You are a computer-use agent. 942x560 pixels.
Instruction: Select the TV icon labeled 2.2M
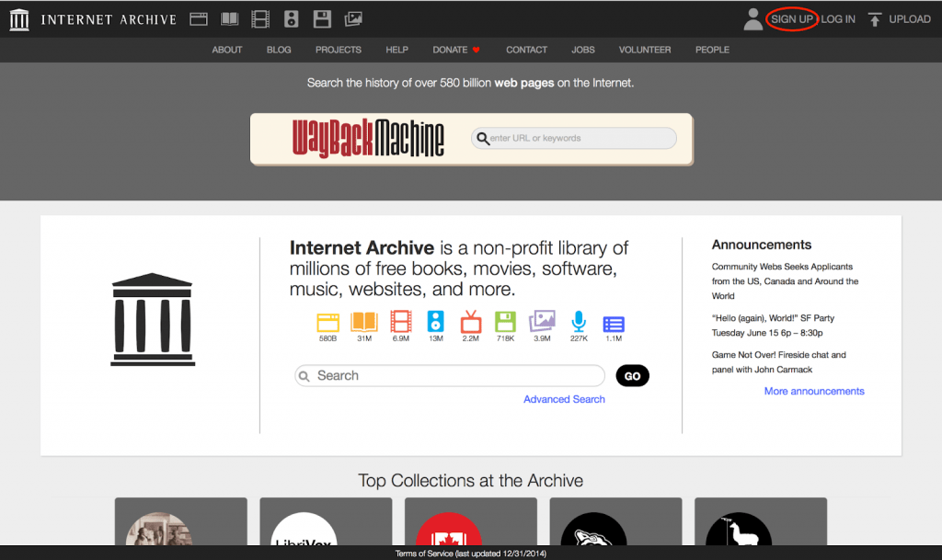[x=471, y=322]
